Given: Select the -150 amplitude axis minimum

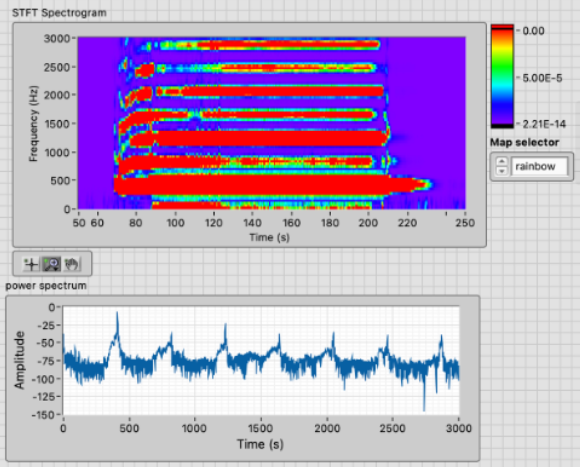Looking at the screenshot, I should (x=43, y=415).
